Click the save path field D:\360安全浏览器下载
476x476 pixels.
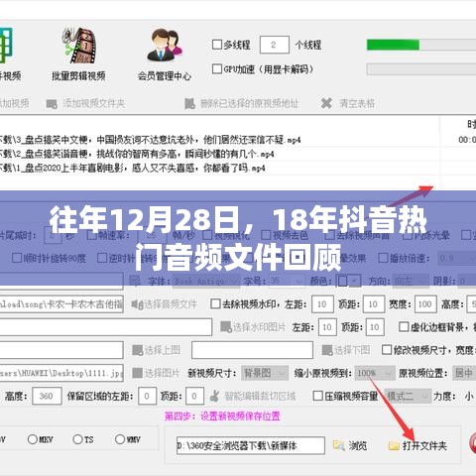[250, 445]
